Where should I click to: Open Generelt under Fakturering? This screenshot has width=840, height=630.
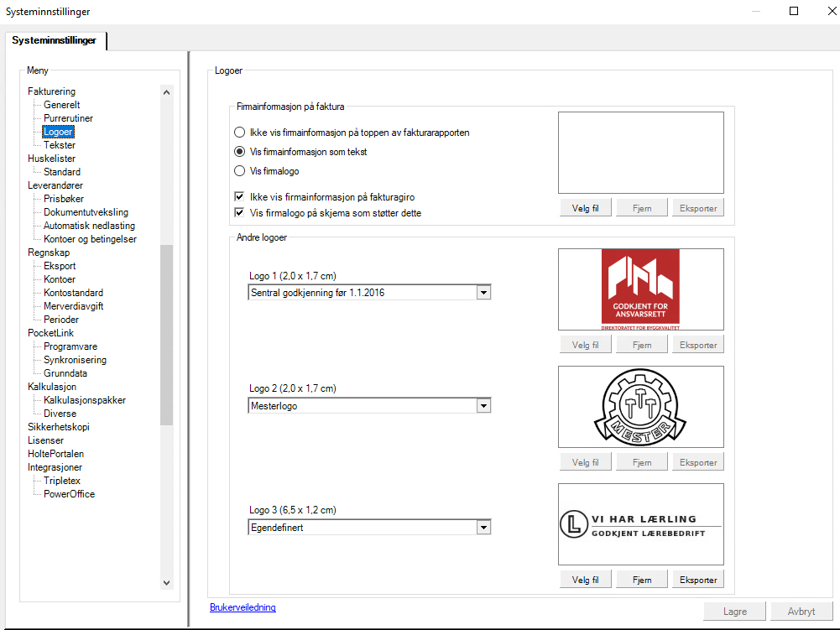click(61, 105)
